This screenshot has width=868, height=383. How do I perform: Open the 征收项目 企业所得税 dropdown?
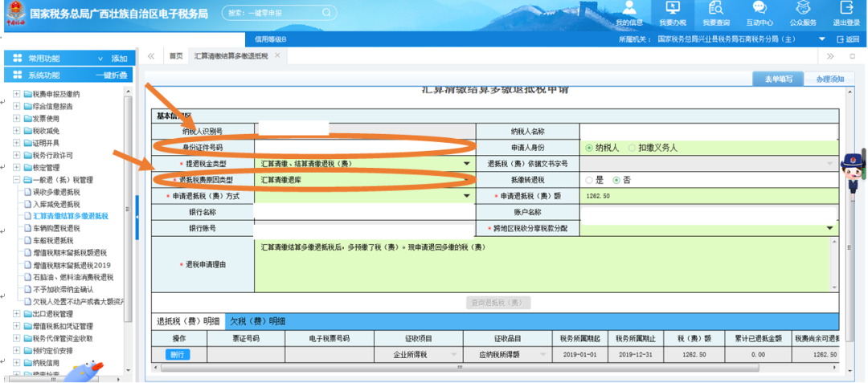454,354
